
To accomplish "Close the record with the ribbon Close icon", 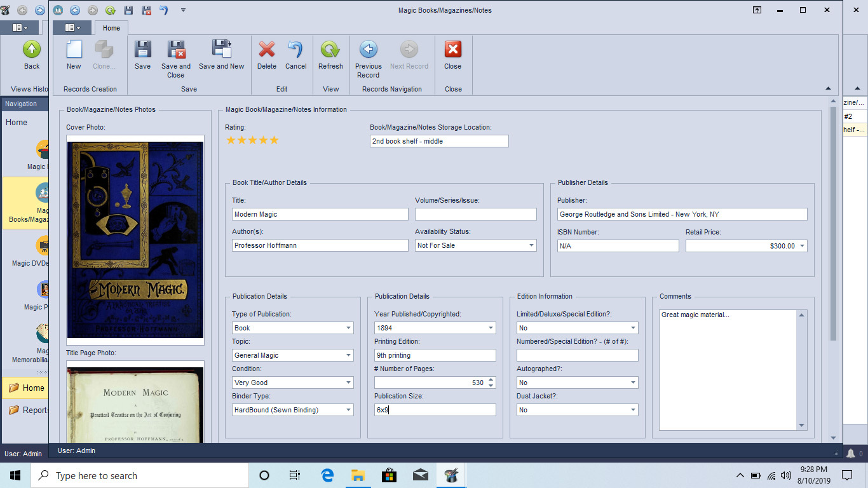I will point(453,50).
